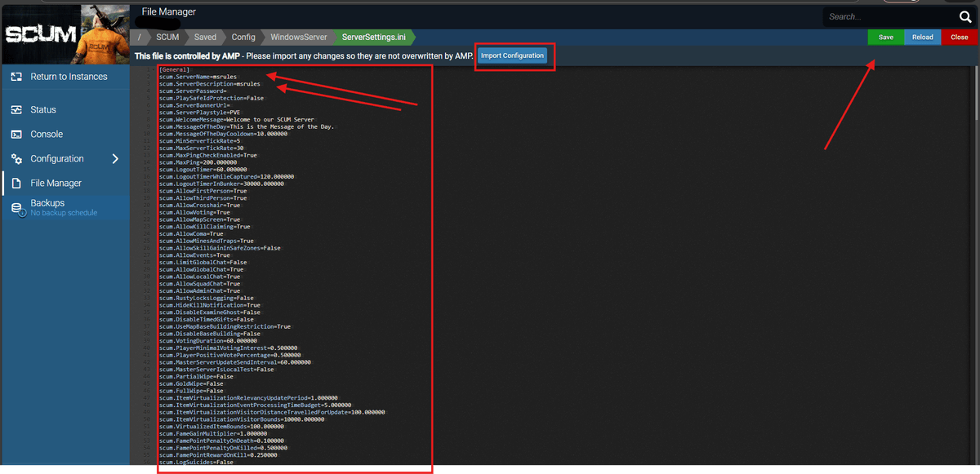Click the scum.AllowComa=True line
This screenshot has width=980, height=474.
[x=191, y=233]
